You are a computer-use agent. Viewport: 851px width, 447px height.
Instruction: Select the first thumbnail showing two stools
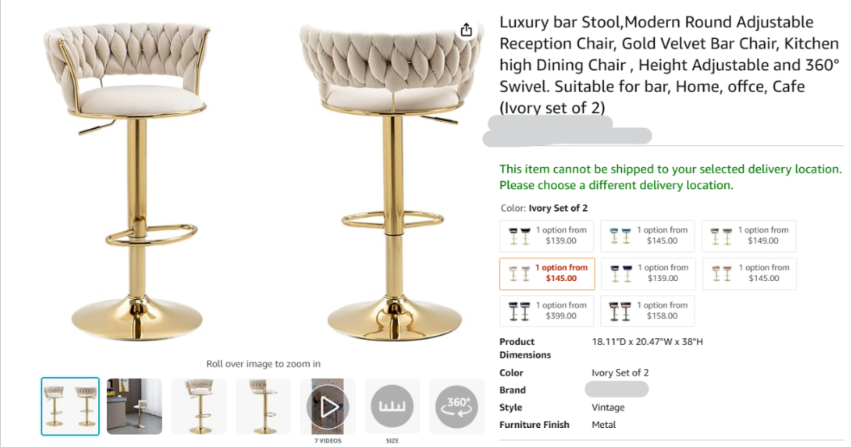(70, 406)
